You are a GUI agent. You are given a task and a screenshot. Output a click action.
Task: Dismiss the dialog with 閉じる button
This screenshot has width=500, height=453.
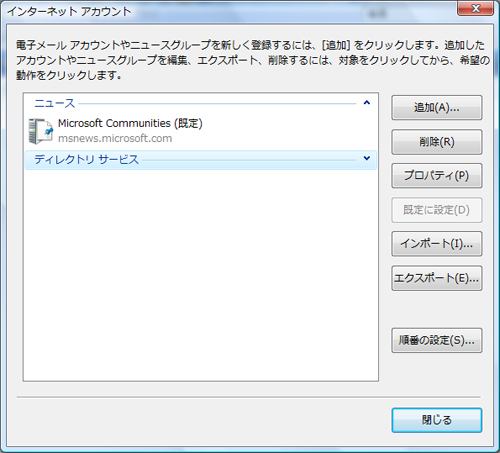tap(437, 420)
